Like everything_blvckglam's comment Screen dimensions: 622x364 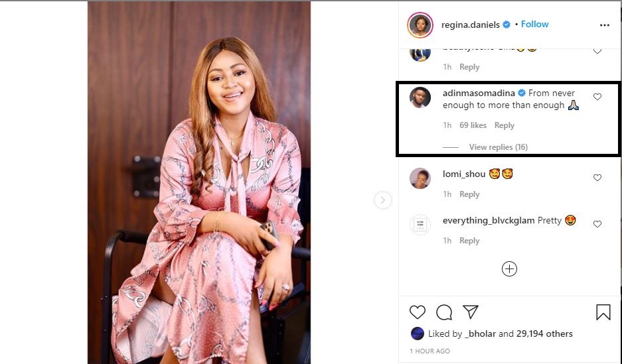click(x=597, y=224)
